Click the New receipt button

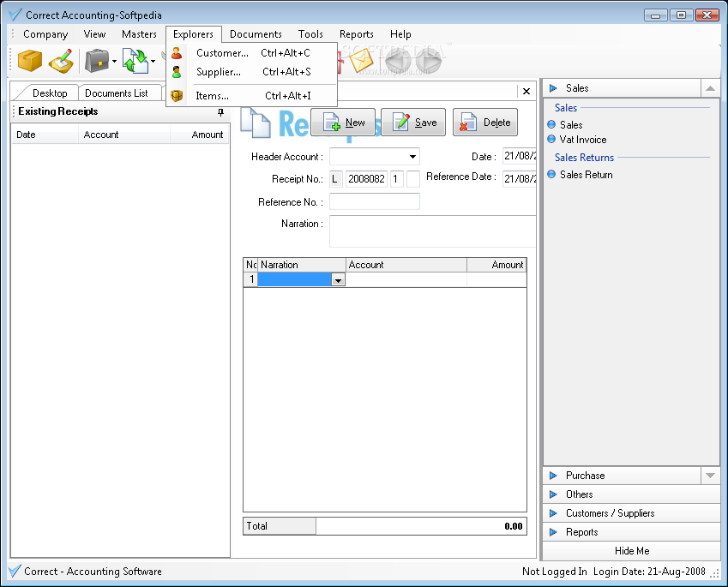[x=343, y=123]
